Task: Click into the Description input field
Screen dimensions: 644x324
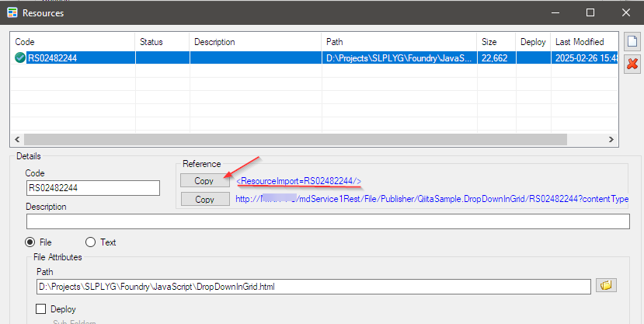Action: [328, 221]
